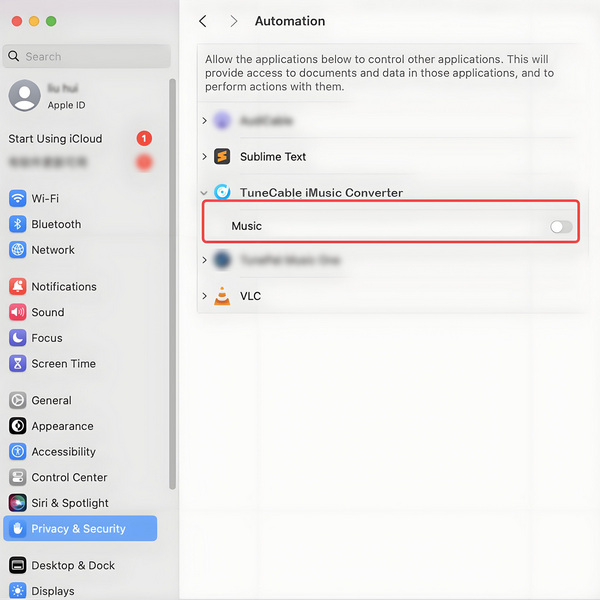Click the Privacy & Security hand icon

[18, 528]
